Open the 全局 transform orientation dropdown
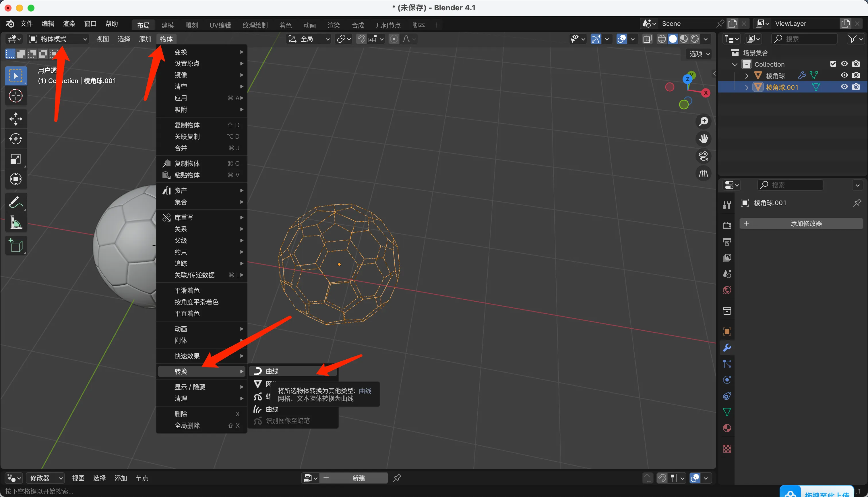Screen dimensions: 868x497 click(309, 39)
